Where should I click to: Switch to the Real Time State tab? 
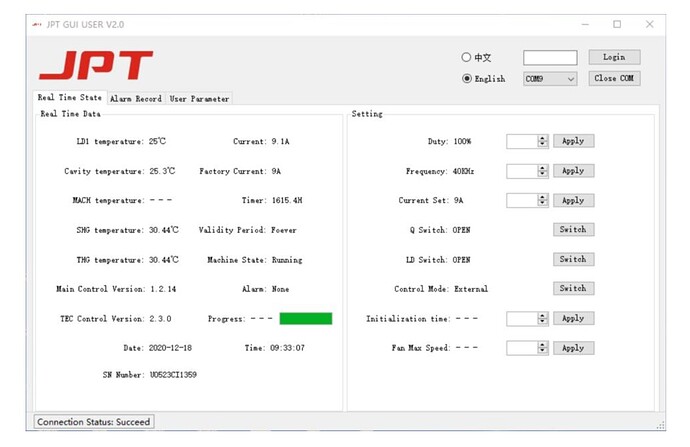pos(70,97)
